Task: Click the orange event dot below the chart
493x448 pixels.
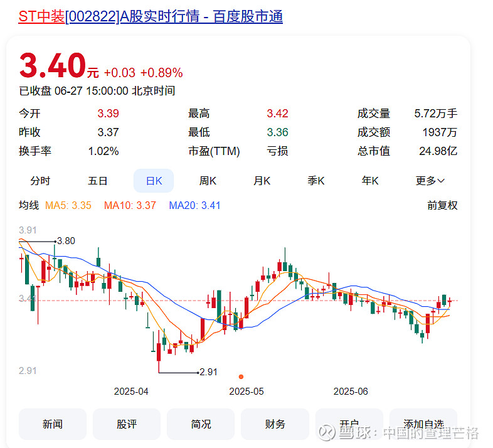Action: pos(241,376)
